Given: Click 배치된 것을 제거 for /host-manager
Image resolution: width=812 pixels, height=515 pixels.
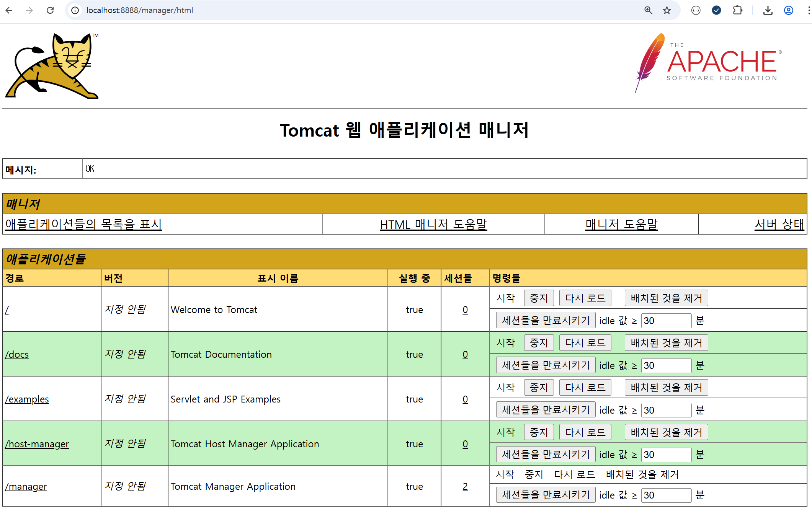Looking at the screenshot, I should tap(666, 432).
